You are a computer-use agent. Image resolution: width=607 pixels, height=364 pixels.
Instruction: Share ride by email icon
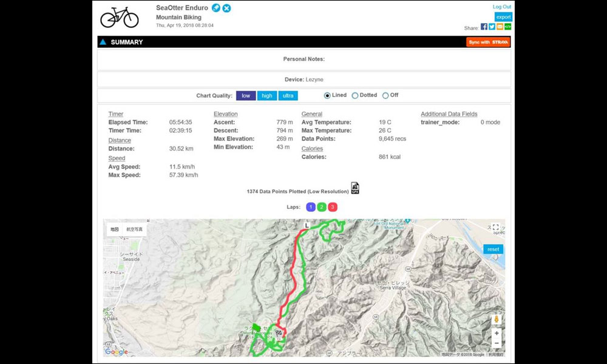[500, 26]
